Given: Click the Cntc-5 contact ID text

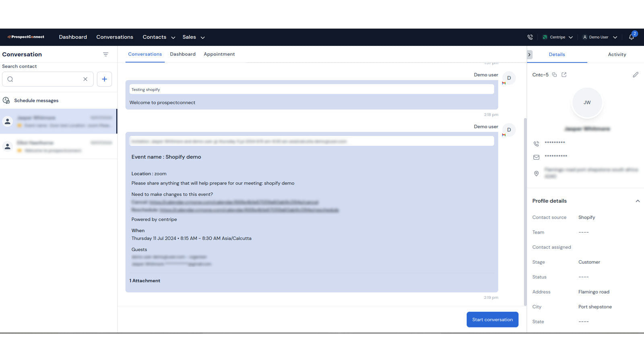Looking at the screenshot, I should [x=541, y=75].
